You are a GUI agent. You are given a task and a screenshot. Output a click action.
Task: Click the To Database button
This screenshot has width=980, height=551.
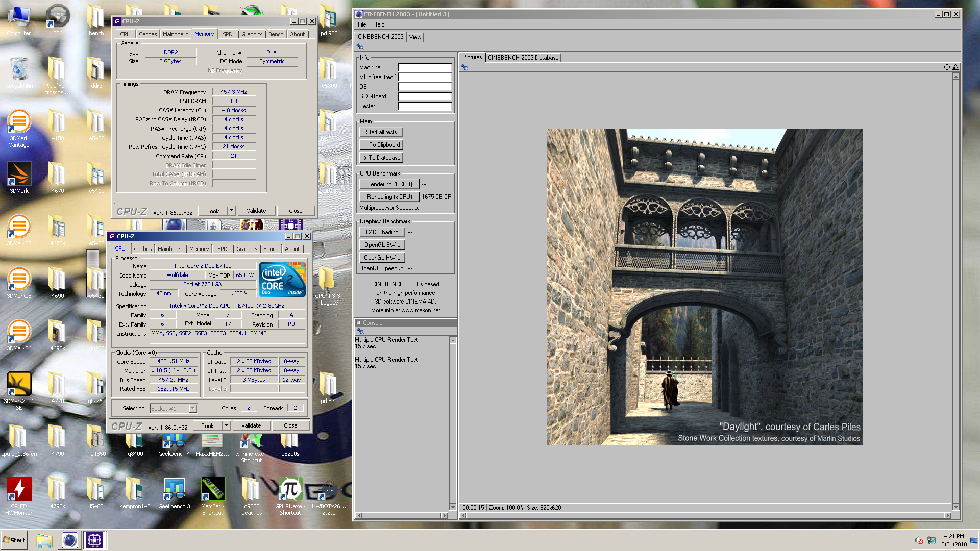(x=381, y=158)
